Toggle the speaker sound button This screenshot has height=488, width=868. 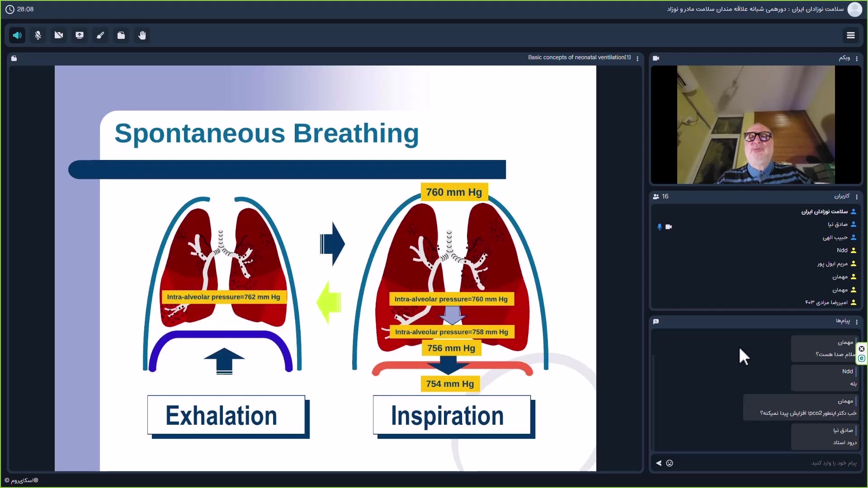(x=17, y=35)
